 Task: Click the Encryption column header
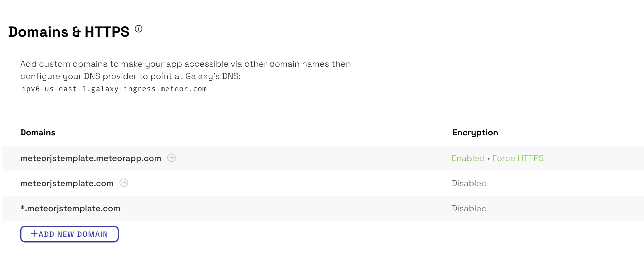click(x=475, y=133)
